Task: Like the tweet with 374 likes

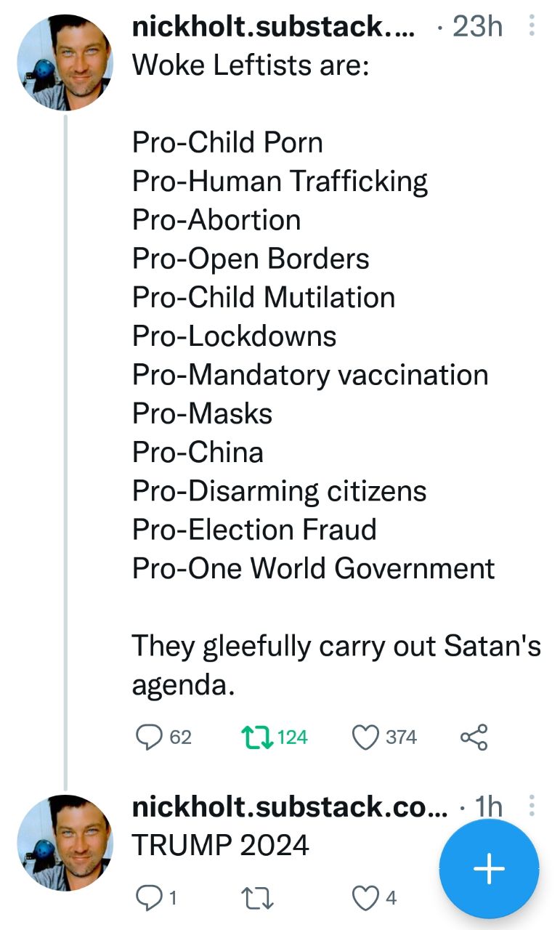Action: click(x=367, y=737)
